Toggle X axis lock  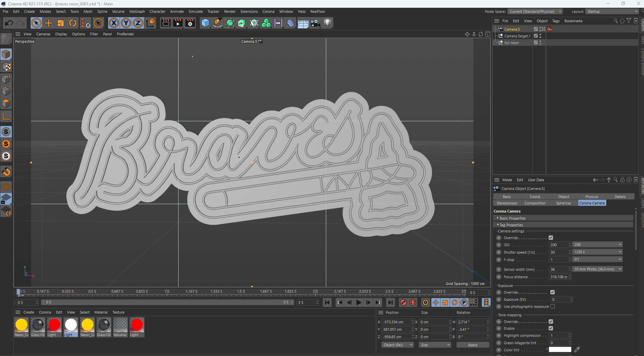(x=114, y=23)
